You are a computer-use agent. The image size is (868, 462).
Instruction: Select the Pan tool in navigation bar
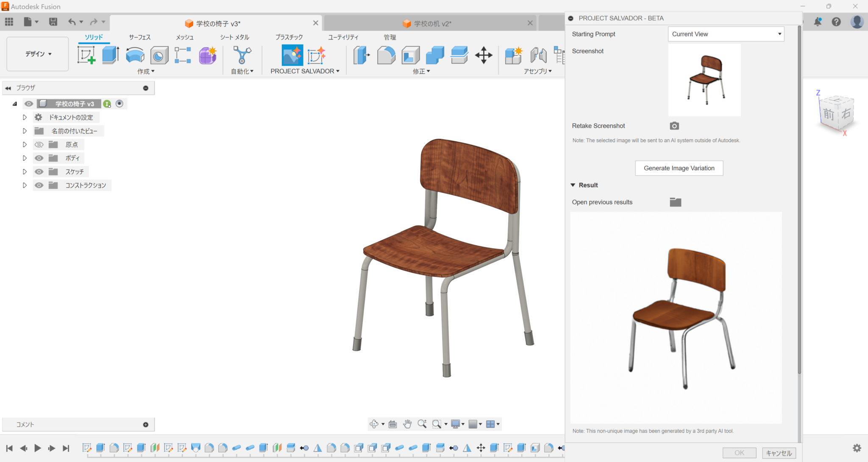pyautogui.click(x=407, y=424)
